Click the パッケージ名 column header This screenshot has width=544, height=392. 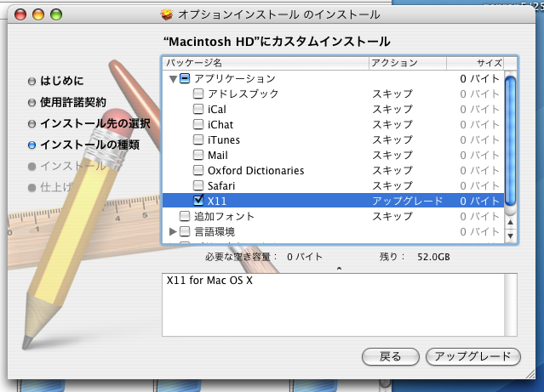[266, 63]
